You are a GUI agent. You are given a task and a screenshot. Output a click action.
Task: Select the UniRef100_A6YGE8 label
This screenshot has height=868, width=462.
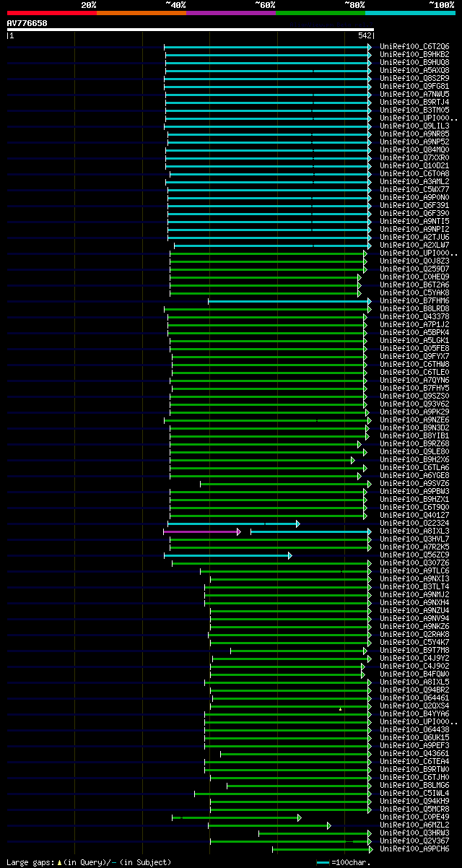coord(415,476)
